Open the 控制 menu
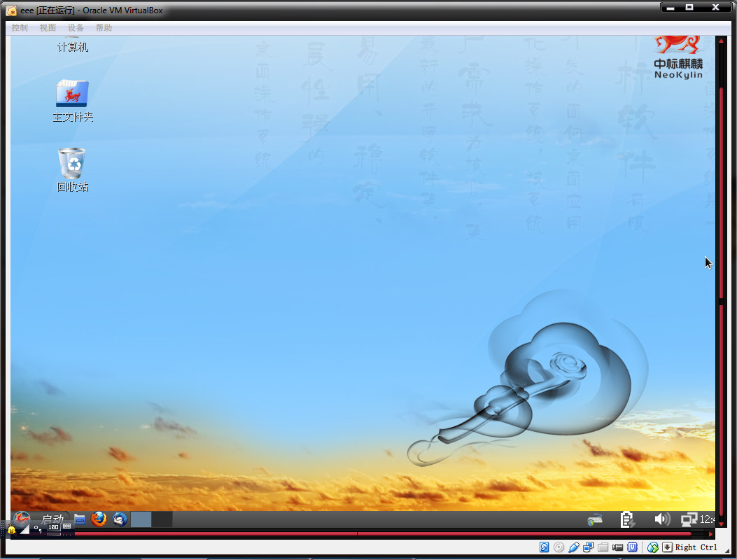The width and height of the screenshot is (737, 560). (x=20, y=28)
